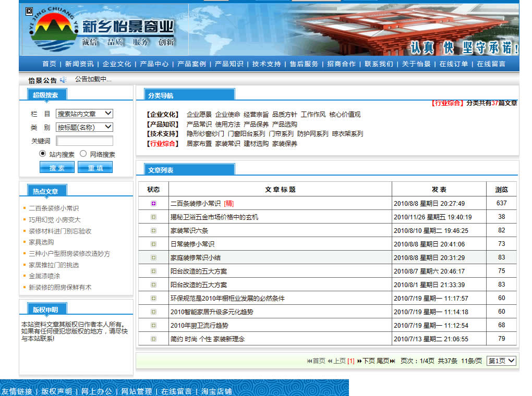Go to first page via 首页 arrow icon
Viewport: 532px width, 396px height.
310,361
